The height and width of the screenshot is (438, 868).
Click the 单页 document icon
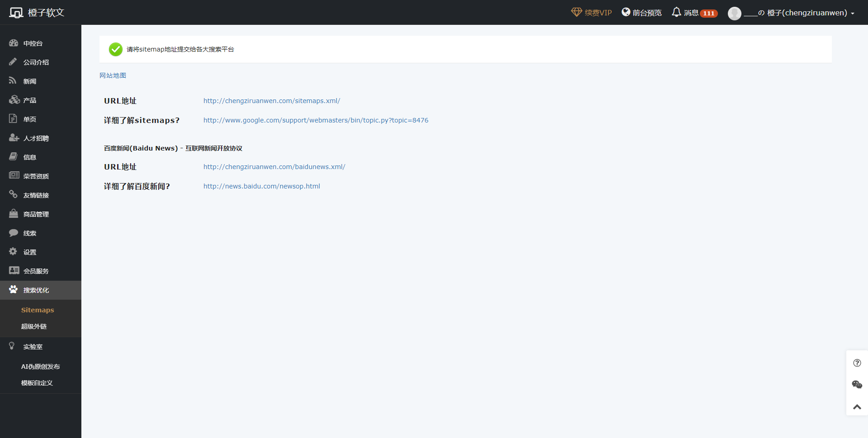(x=13, y=118)
